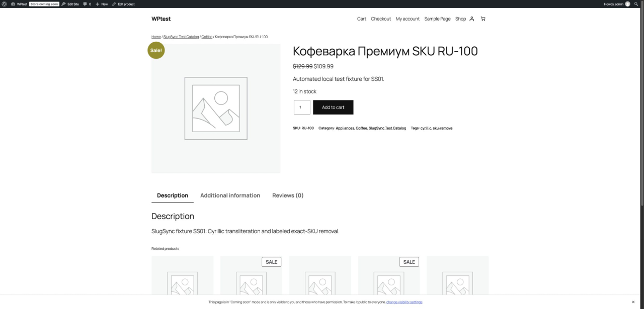Open the Appliances category link
Screen dimensions: 644x309
[x=345, y=128]
